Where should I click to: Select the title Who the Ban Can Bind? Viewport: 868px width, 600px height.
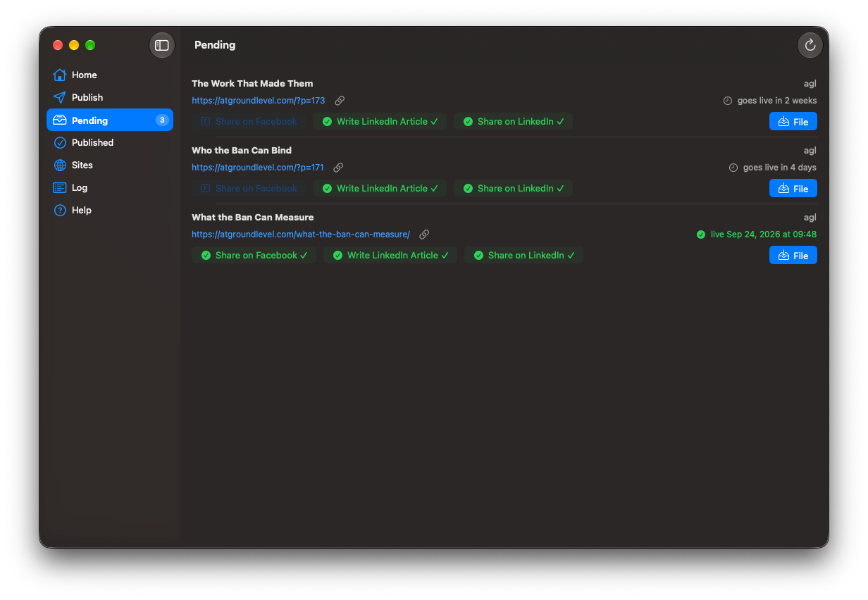(242, 150)
